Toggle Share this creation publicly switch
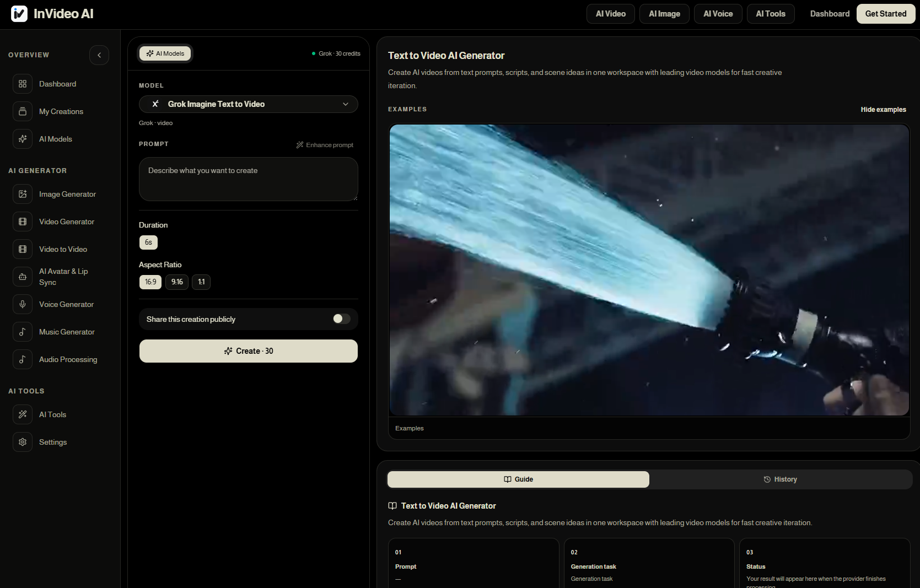This screenshot has height=588, width=920. (x=341, y=319)
